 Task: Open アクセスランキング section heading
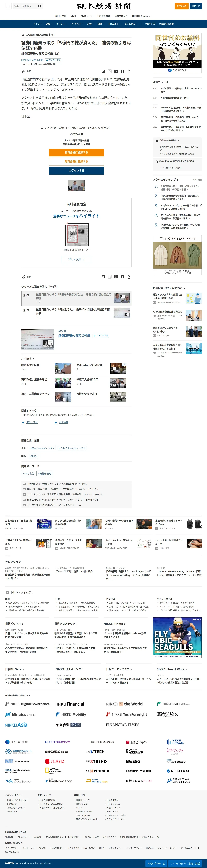pos(166,180)
